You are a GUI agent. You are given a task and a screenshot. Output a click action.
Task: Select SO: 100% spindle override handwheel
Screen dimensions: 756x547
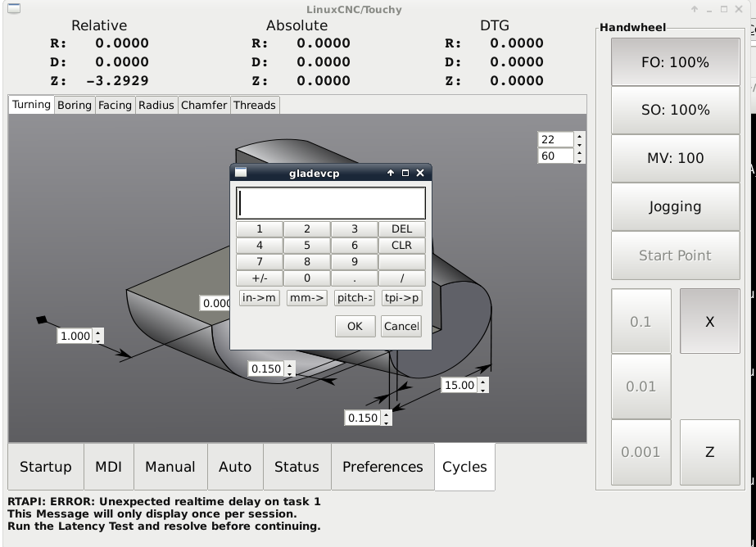[676, 110]
